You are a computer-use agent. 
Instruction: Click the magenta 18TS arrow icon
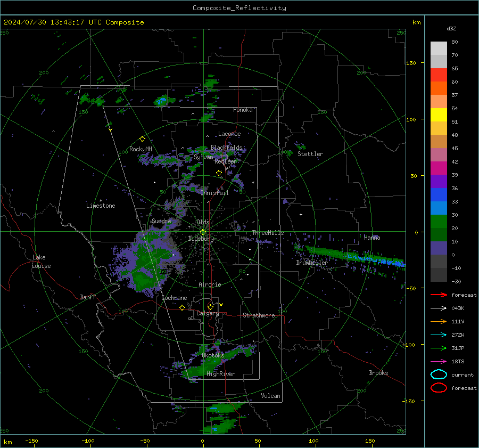(x=439, y=362)
